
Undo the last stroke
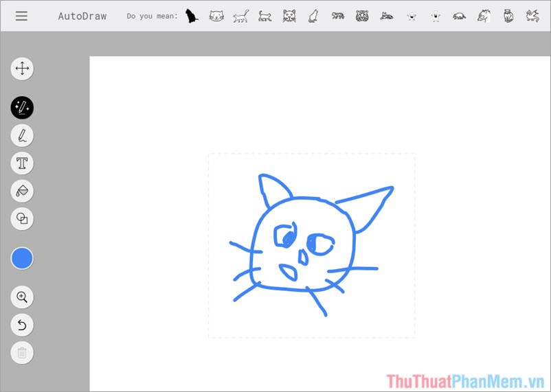pyautogui.click(x=22, y=325)
